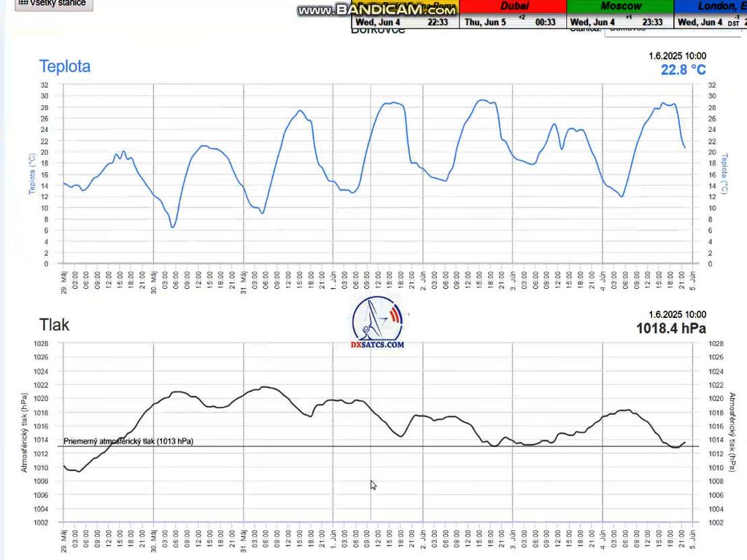Click the 22.8 °C temperature reading

(683, 70)
